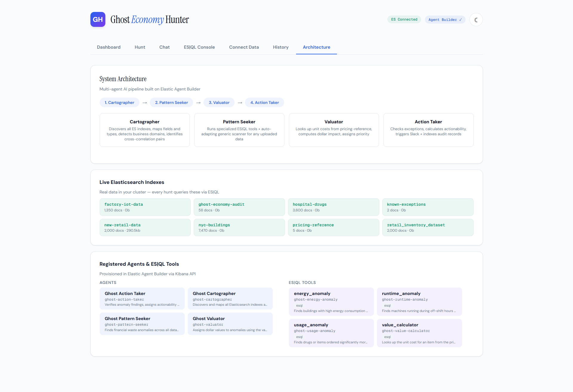Open the Dashboard tab
Image resolution: width=573 pixels, height=392 pixels.
coord(109,47)
